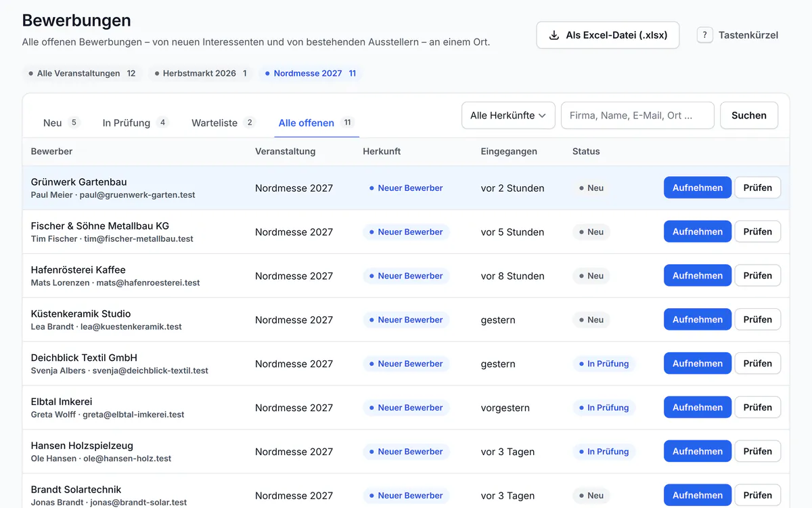Click 'vor 5 Stunden' received time
The height and width of the screenshot is (508, 812).
512,232
